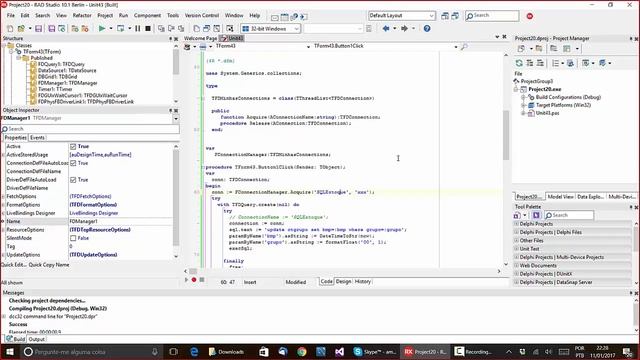
Task: Select FDQuery1: TFDQuery in Structure tree
Action: pyautogui.click(x=61, y=64)
